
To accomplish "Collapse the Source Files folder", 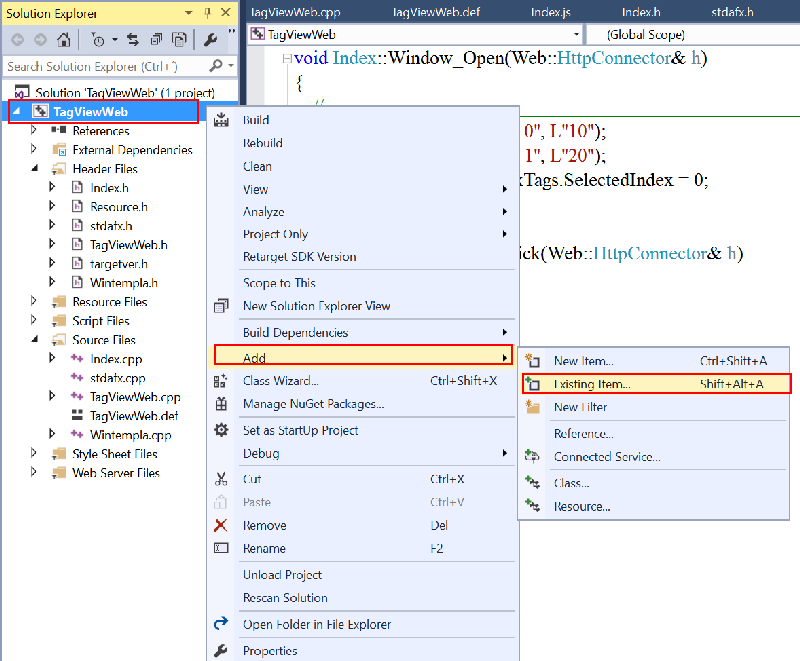I will click(x=34, y=339).
